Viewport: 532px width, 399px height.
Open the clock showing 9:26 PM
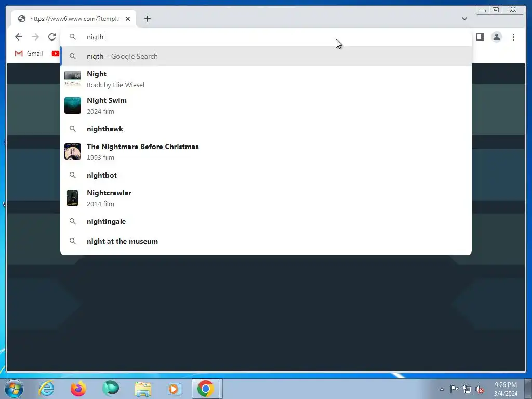click(506, 389)
